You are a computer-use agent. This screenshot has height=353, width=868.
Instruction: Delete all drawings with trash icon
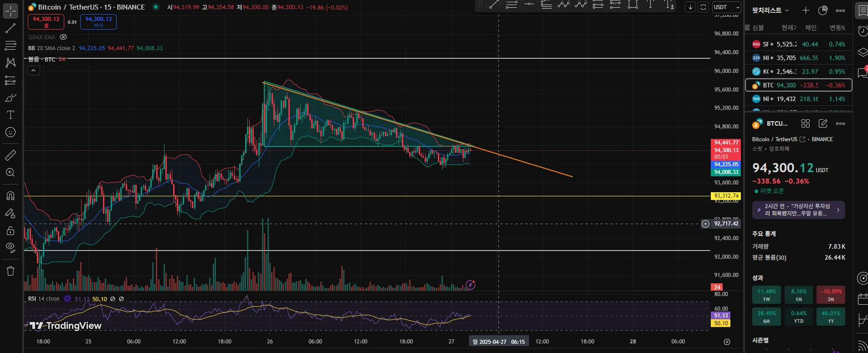10,271
